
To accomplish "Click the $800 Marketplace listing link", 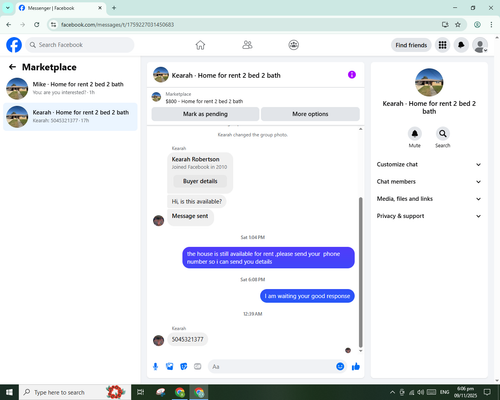I will click(204, 101).
